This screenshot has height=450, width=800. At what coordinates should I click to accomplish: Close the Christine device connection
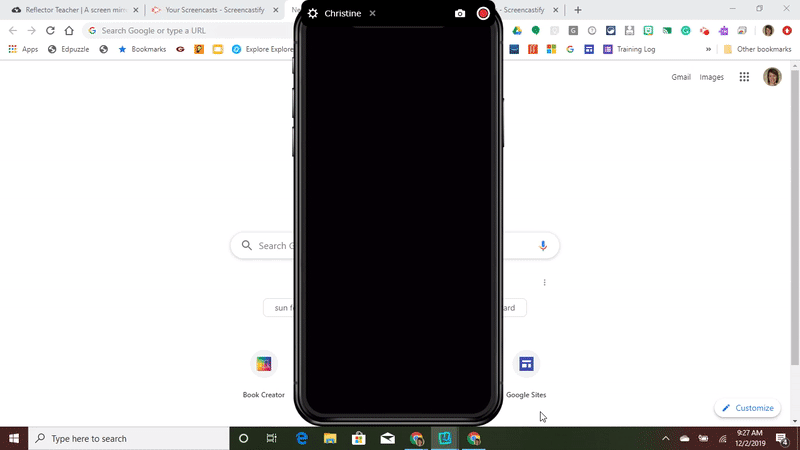coord(372,14)
